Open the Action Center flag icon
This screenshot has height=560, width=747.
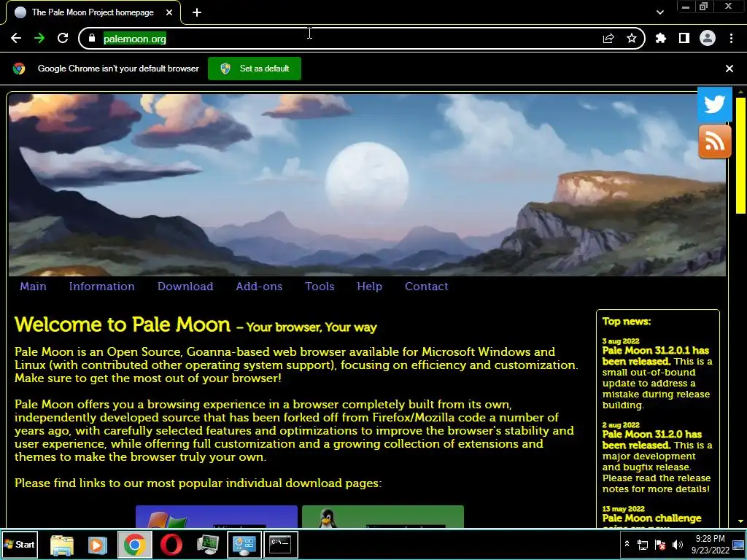659,545
